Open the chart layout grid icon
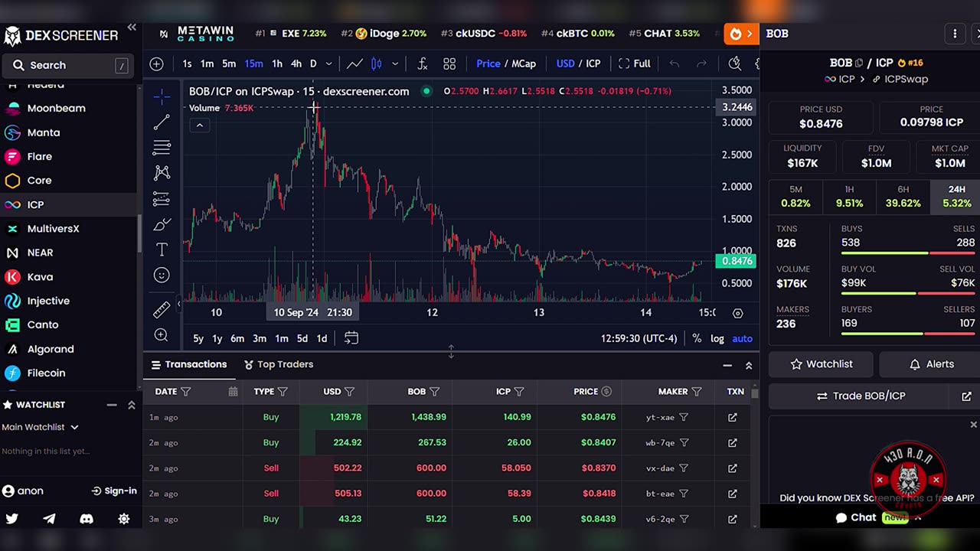Image resolution: width=980 pixels, height=551 pixels. [x=449, y=64]
